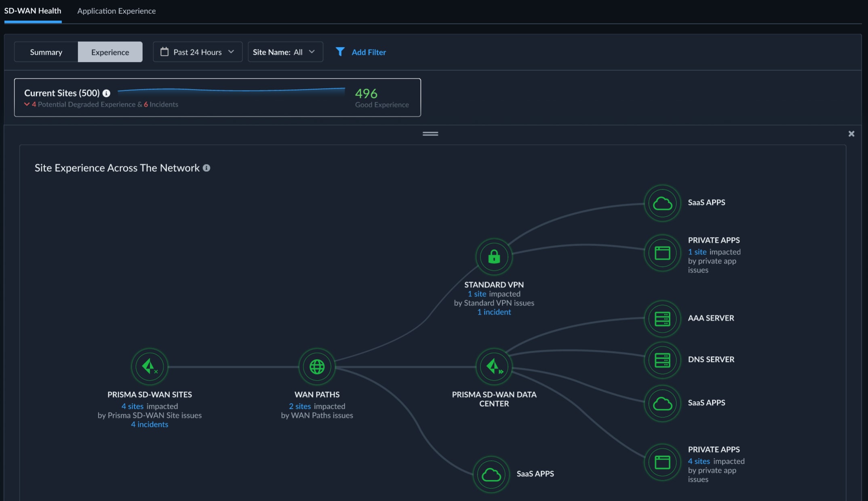Close the Site Experience panel with the X
This screenshot has height=501, width=868.
point(851,133)
